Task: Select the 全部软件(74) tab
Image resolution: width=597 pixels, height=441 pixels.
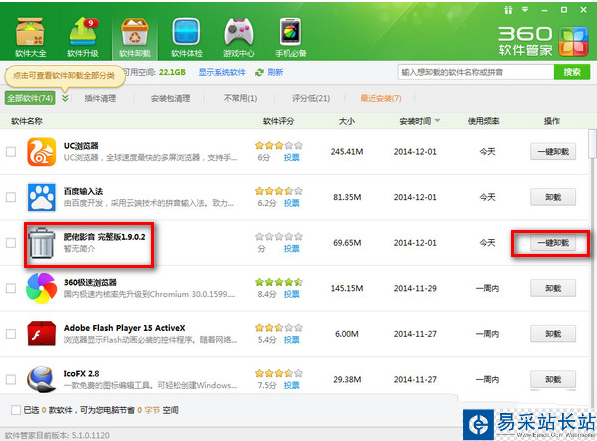Action: point(30,98)
